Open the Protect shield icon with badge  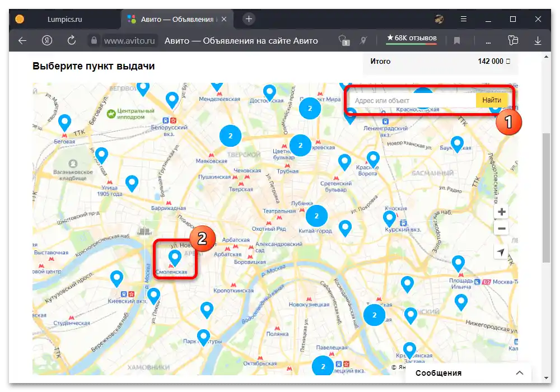[344, 40]
